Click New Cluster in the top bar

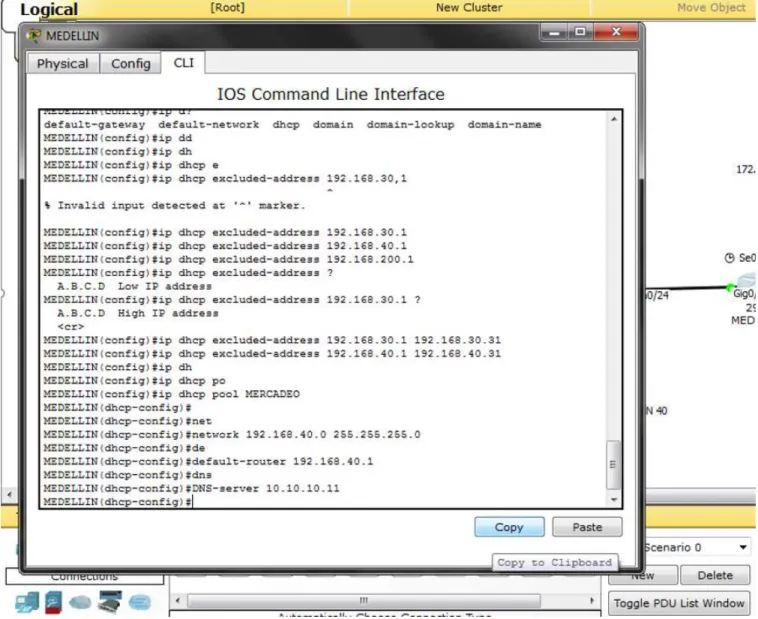(469, 8)
